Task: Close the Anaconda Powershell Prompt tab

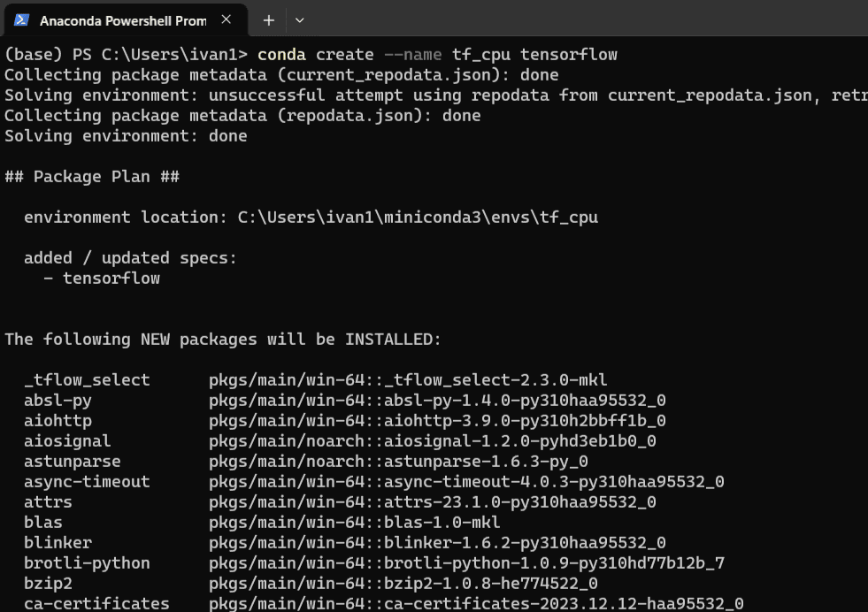Action: (x=227, y=19)
